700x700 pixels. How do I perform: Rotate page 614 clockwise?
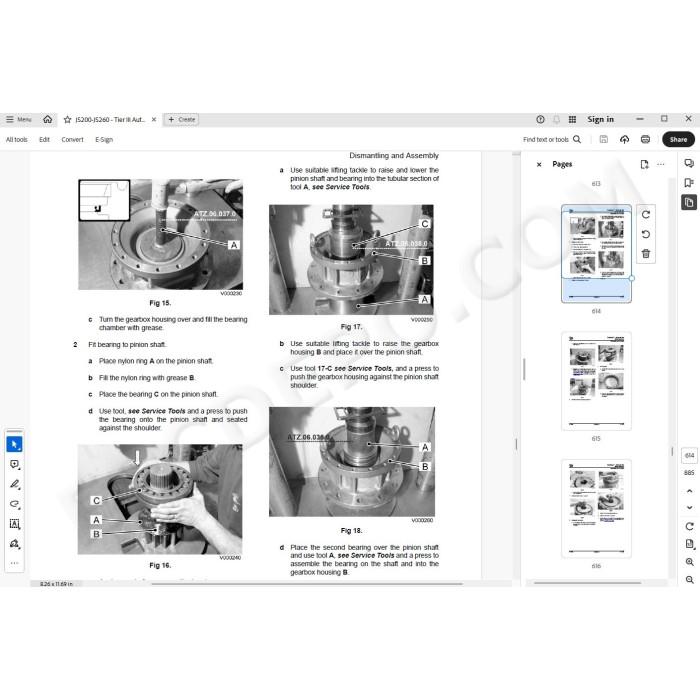tap(646, 215)
